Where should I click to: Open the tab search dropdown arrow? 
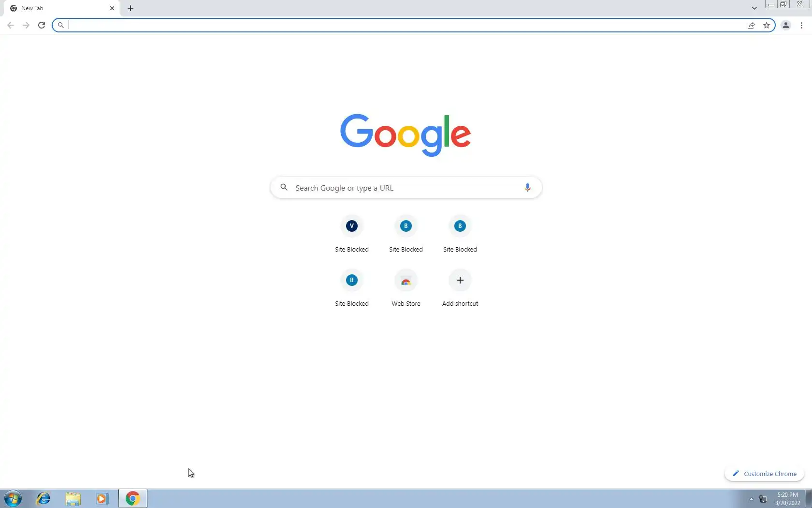tap(754, 8)
